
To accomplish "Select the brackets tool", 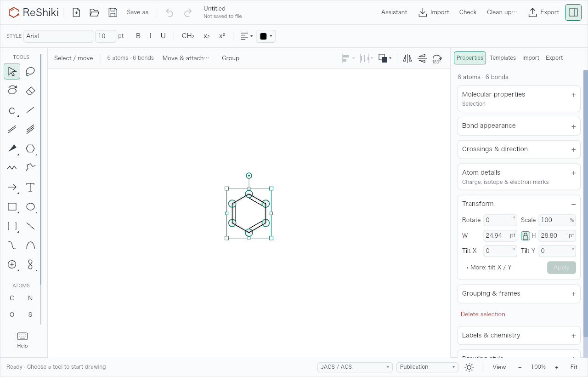I will coord(12,226).
